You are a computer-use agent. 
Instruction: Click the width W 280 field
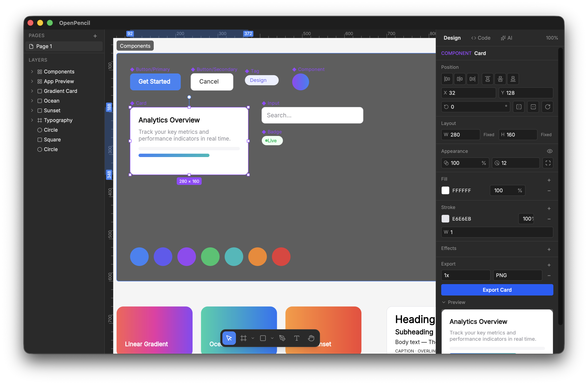coord(460,135)
